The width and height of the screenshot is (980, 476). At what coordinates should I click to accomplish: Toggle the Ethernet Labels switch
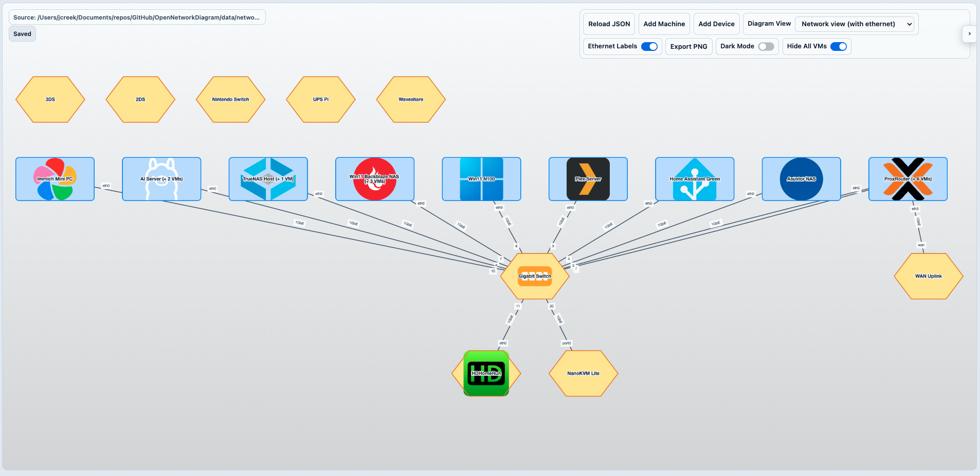[x=649, y=46]
